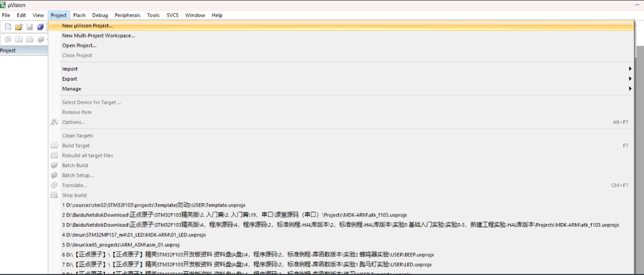Click the µVision logo in the title bar

pos(4,5)
